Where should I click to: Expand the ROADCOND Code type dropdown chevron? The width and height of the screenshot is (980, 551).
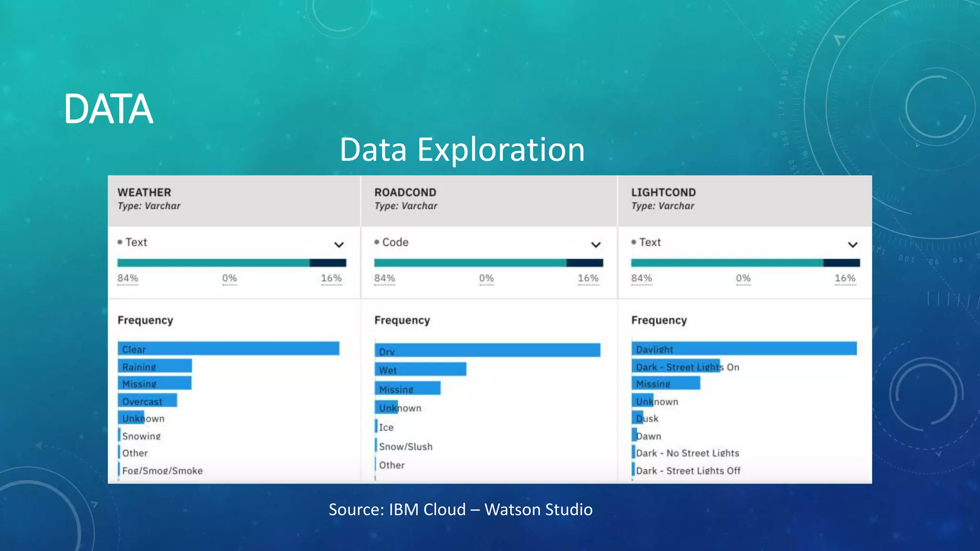tap(596, 244)
